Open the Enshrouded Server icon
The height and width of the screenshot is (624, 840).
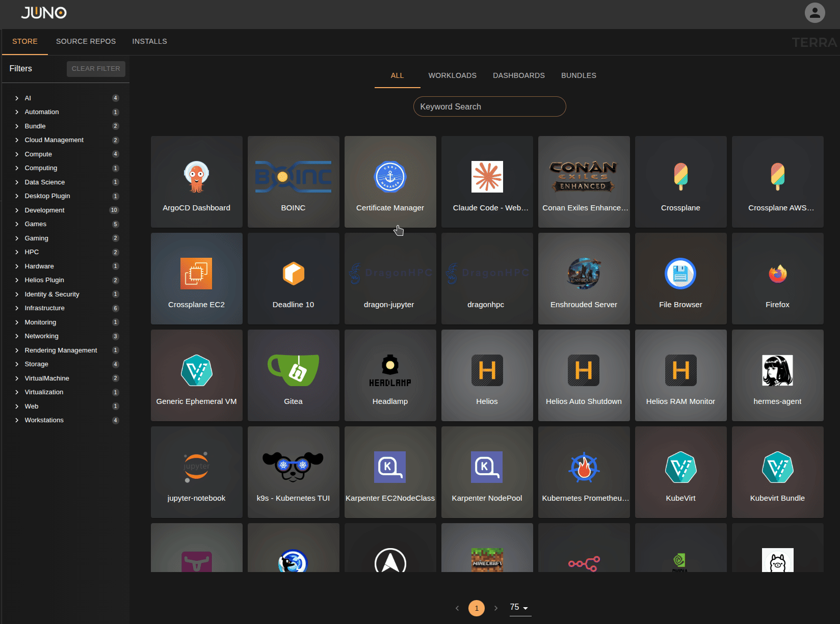pyautogui.click(x=584, y=274)
